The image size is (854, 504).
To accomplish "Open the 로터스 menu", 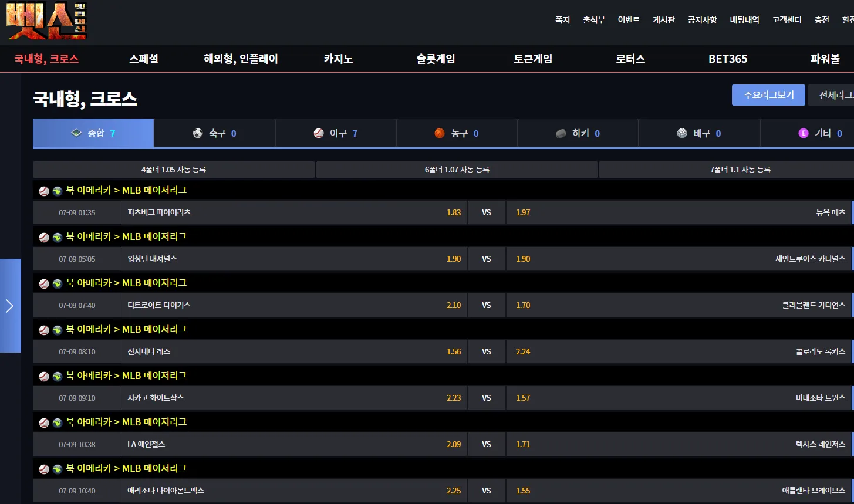I will [x=630, y=59].
